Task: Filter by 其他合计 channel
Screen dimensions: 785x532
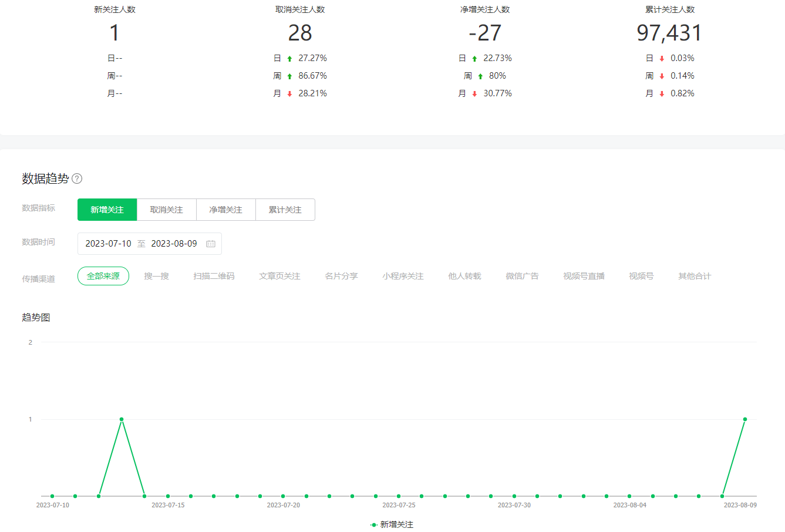Action: [695, 276]
